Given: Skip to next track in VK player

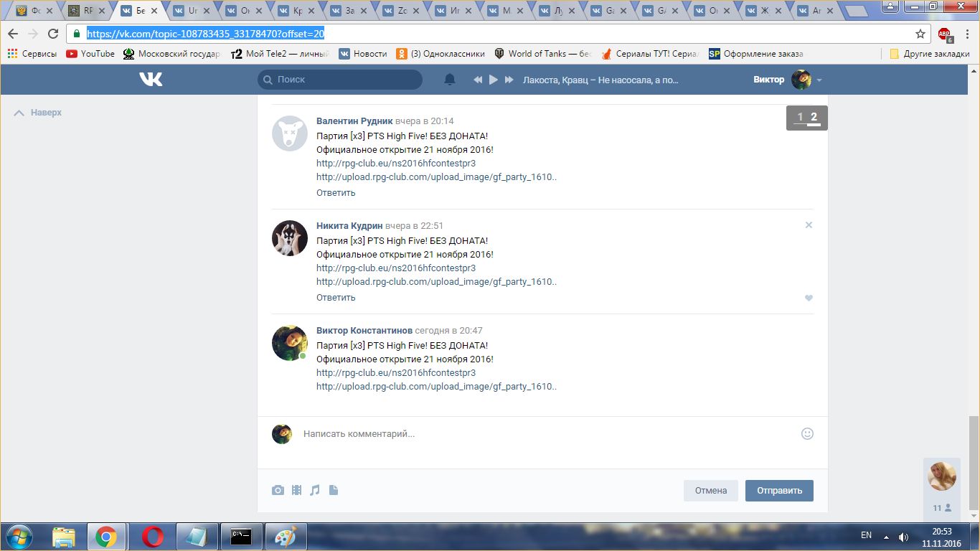Looking at the screenshot, I should [x=509, y=80].
